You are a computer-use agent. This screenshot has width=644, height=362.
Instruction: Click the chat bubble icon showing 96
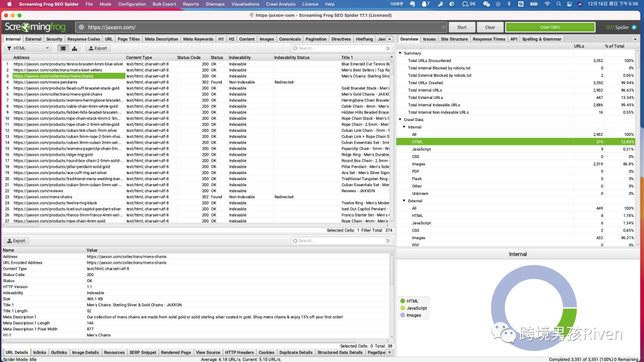click(469, 4)
